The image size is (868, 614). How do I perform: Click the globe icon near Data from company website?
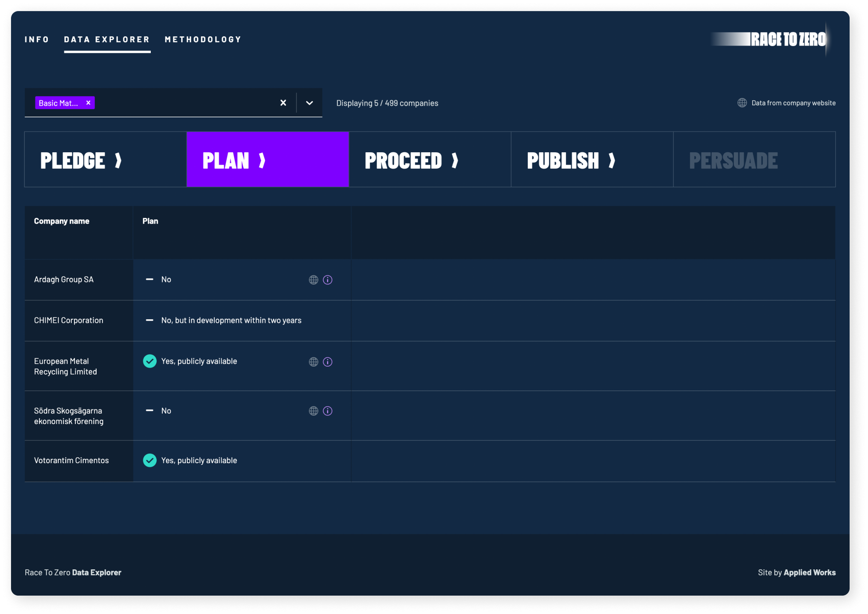point(742,103)
